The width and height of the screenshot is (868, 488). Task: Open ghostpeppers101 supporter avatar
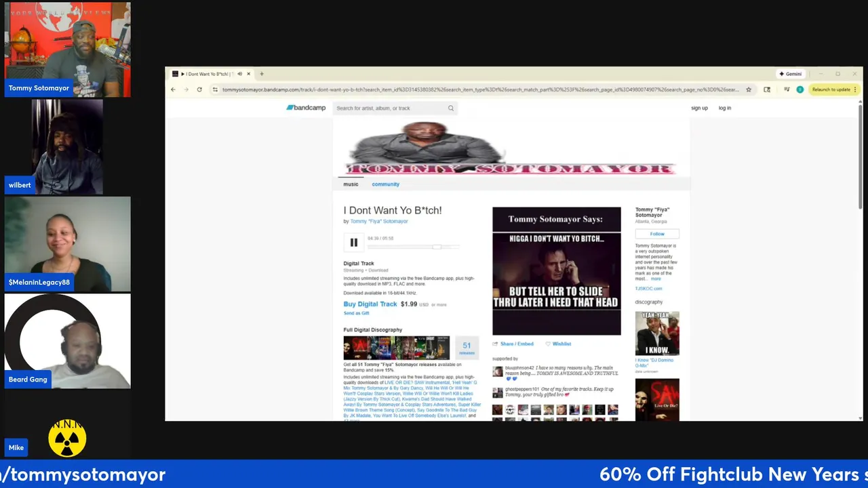click(498, 392)
